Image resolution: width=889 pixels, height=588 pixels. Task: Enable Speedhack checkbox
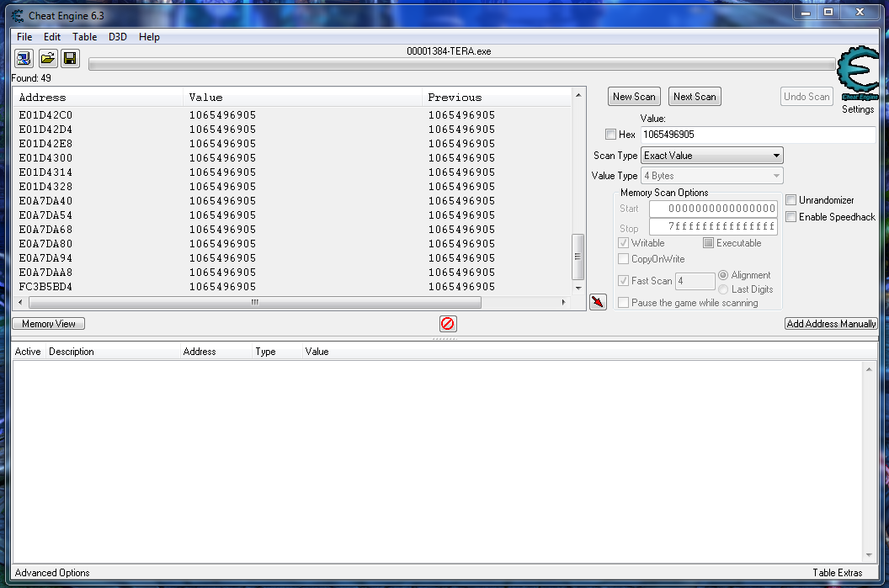coord(791,217)
